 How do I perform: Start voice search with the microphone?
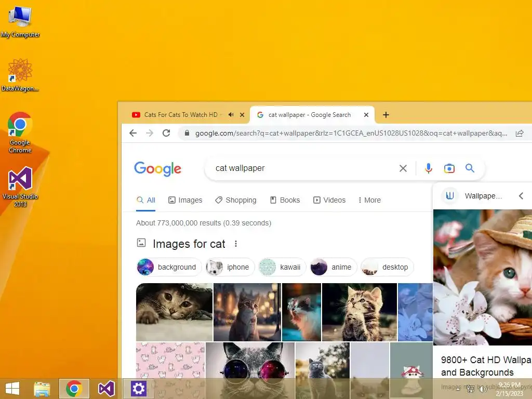(429, 168)
